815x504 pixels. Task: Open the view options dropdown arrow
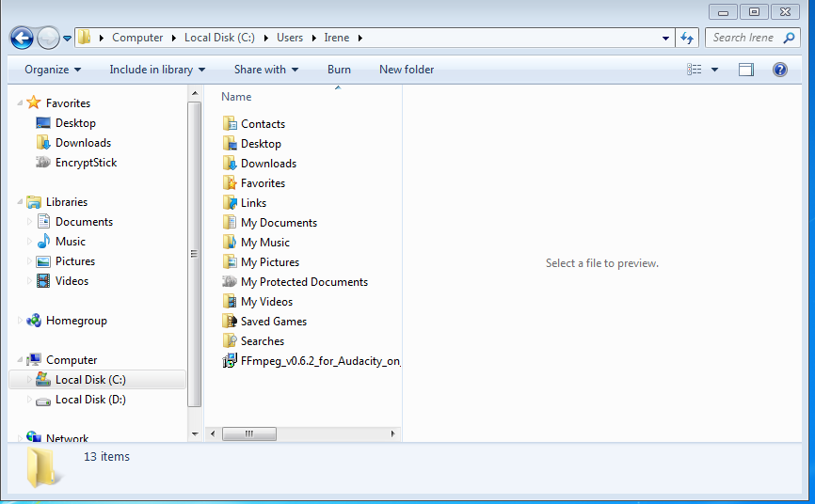click(x=714, y=70)
